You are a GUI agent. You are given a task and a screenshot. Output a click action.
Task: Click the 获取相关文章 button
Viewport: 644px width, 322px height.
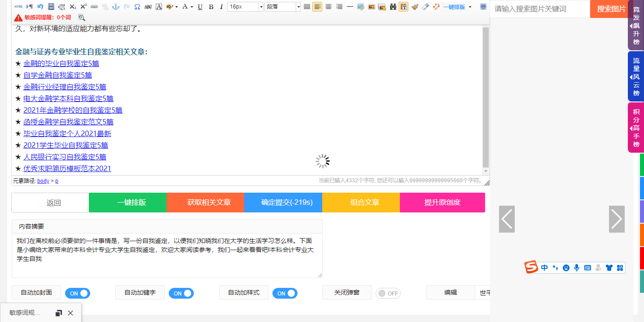(205, 203)
